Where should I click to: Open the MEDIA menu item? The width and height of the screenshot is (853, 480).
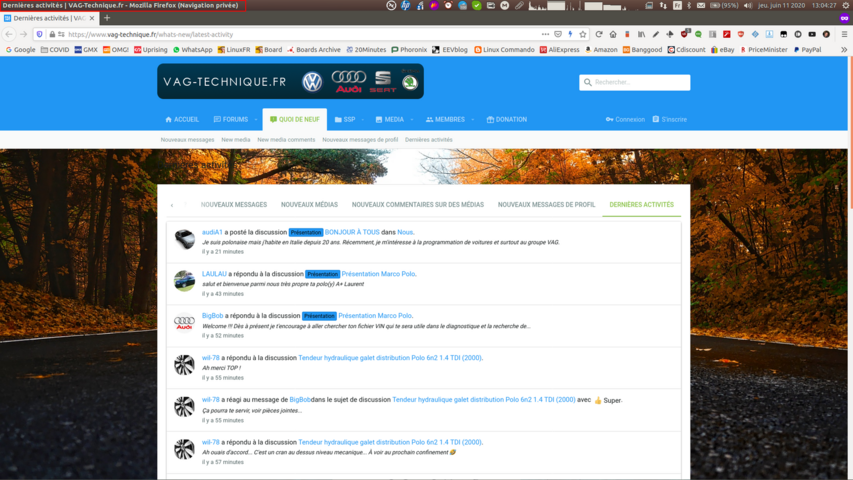pyautogui.click(x=390, y=119)
